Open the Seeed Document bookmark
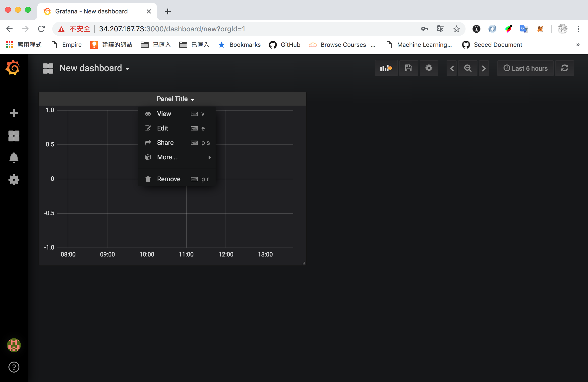588x382 pixels. tap(492, 45)
